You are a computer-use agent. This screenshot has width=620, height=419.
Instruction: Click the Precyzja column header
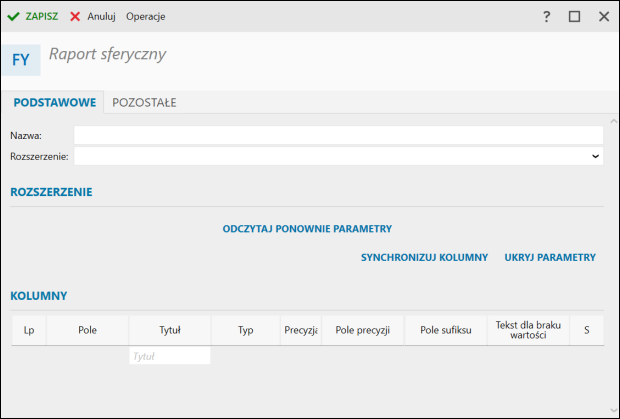pos(301,330)
